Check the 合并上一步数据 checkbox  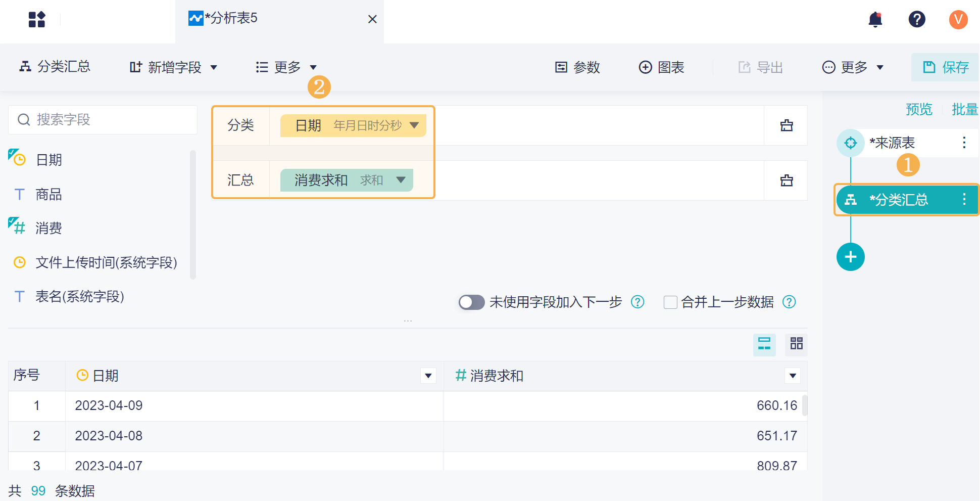click(670, 302)
